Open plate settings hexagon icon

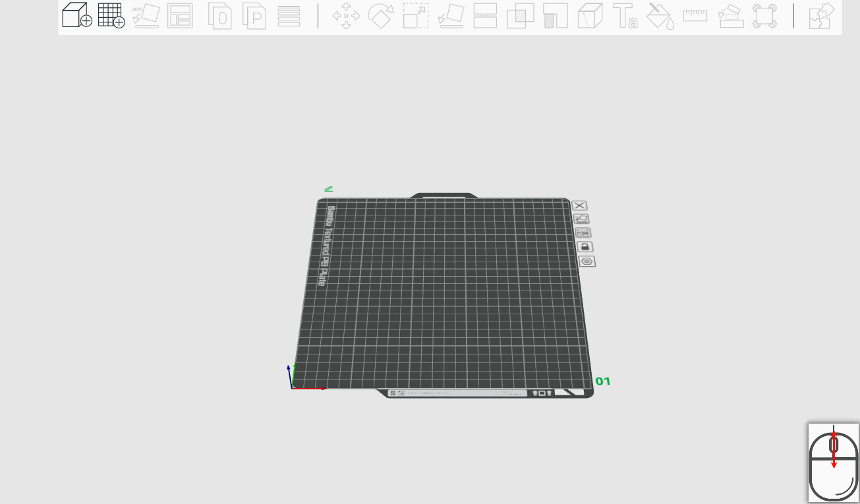point(587,262)
